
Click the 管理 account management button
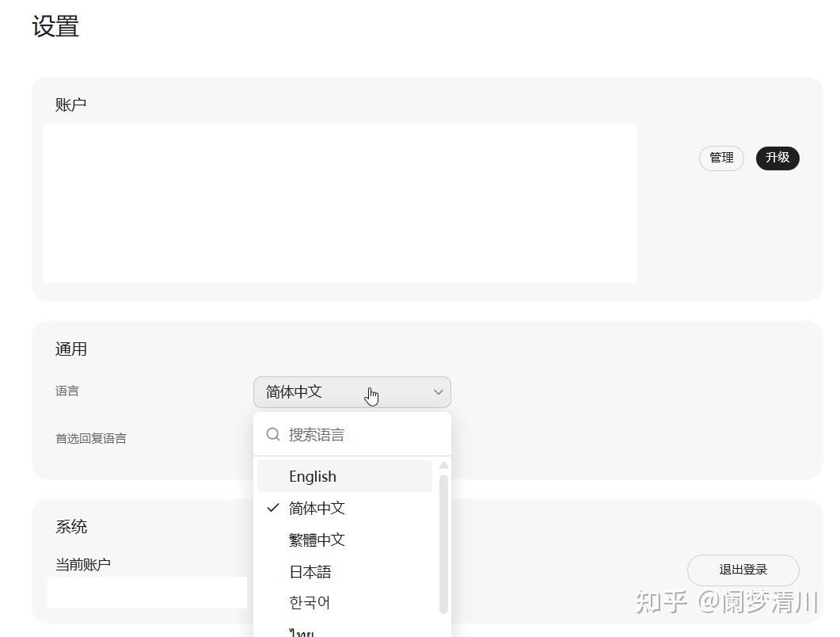point(721,158)
